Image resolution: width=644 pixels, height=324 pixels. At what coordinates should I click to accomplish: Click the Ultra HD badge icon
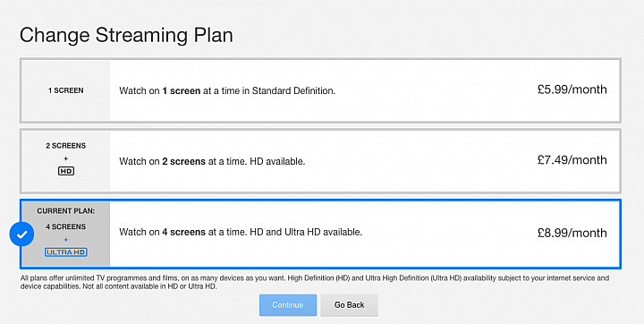tap(65, 252)
